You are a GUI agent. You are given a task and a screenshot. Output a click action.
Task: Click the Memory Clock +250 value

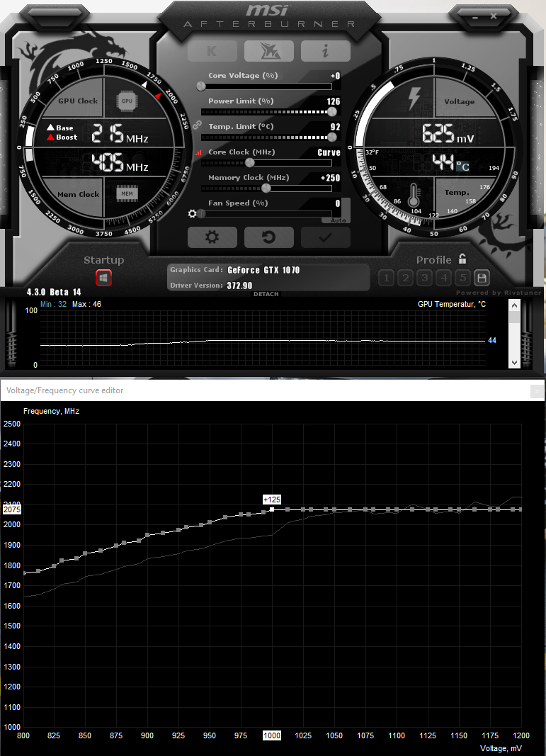tap(330, 178)
